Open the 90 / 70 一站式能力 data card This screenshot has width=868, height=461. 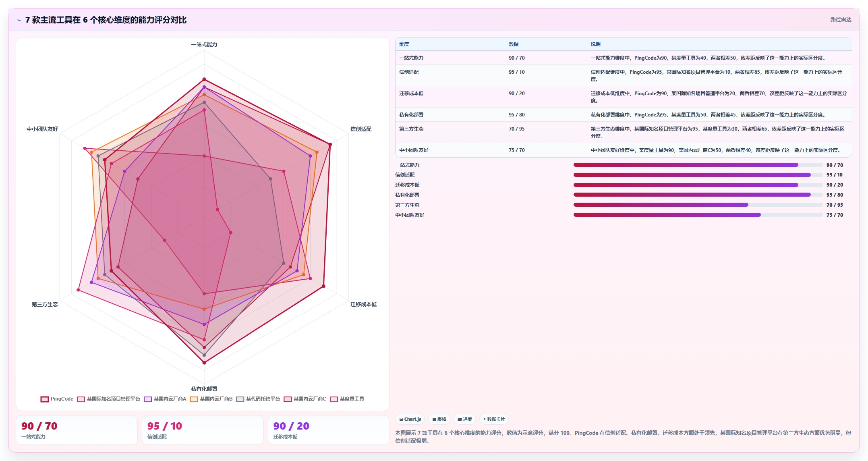point(77,430)
